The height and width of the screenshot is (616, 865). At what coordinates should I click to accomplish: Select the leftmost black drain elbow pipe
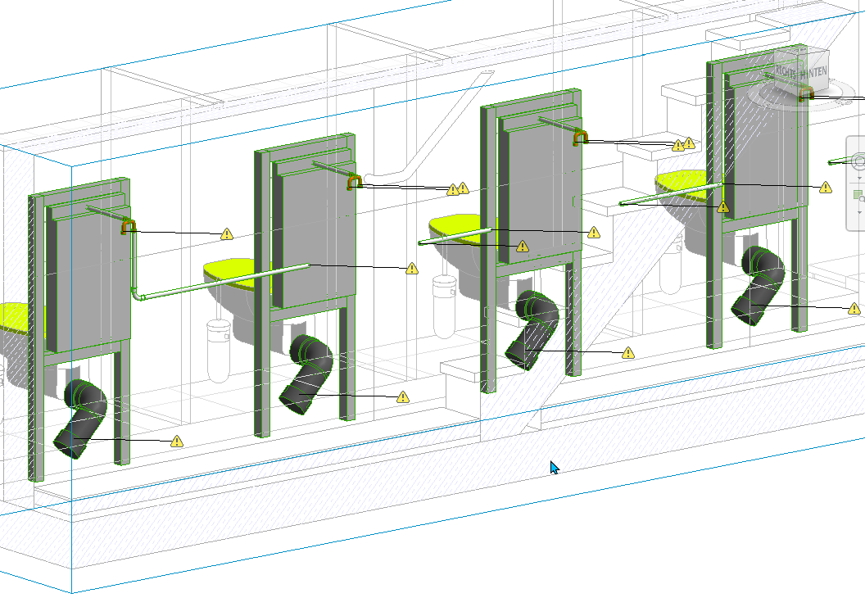81,416
